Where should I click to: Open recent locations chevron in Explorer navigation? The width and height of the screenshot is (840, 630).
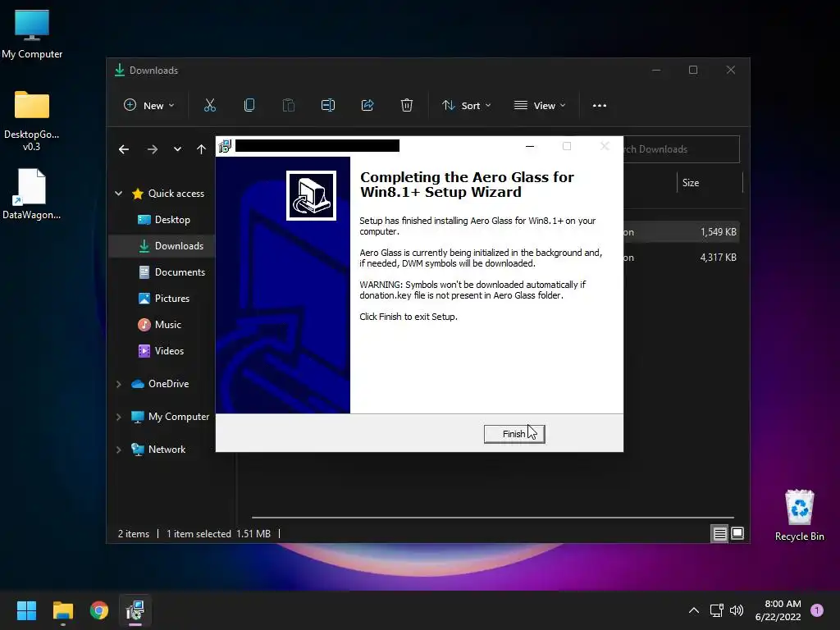coord(177,149)
